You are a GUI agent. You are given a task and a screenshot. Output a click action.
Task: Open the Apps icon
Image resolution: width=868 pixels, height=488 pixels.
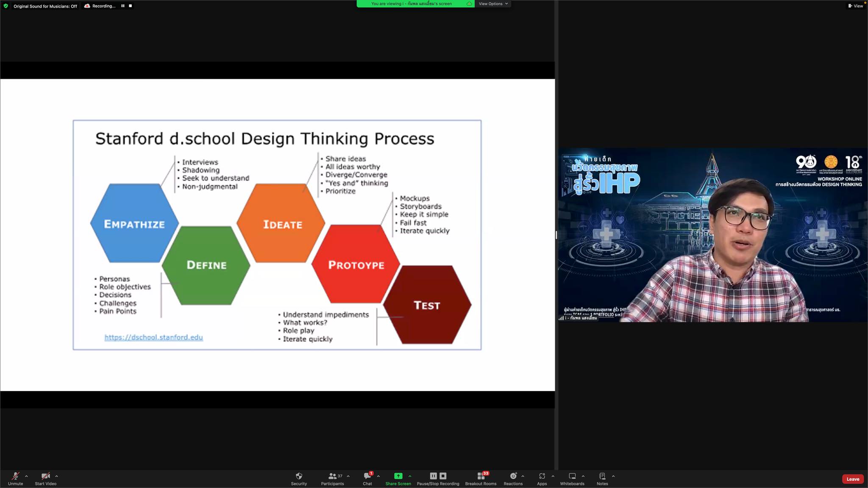point(542,476)
